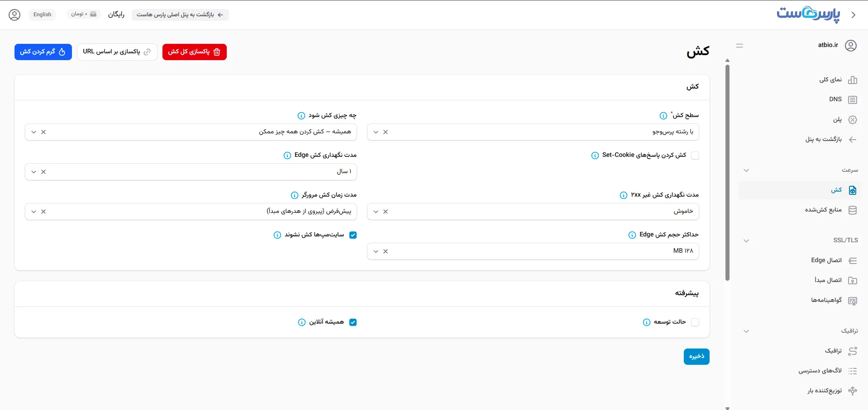Show info for چه چیزی کش شود
This screenshot has width=868, height=410.
[x=301, y=116]
